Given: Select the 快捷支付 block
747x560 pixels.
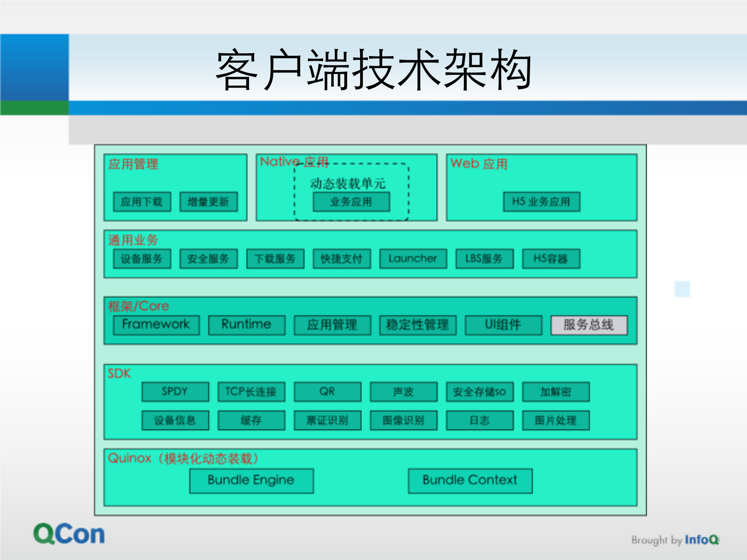Looking at the screenshot, I should [x=341, y=258].
